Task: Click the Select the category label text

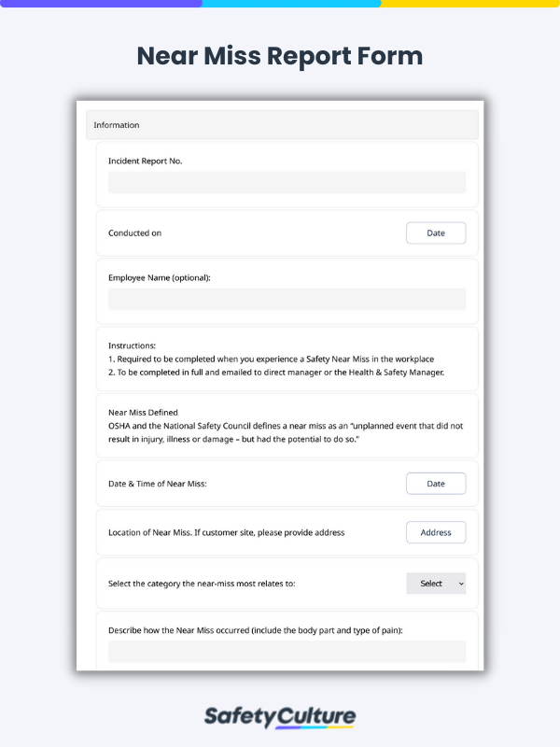Action: click(x=202, y=583)
